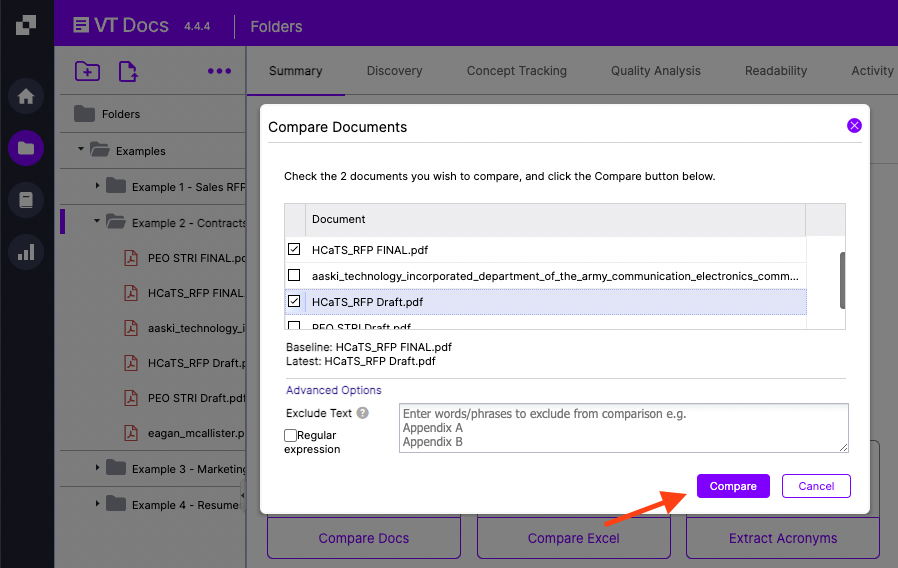Enable the Regular expression checkbox
The height and width of the screenshot is (568, 898).
[x=290, y=436]
